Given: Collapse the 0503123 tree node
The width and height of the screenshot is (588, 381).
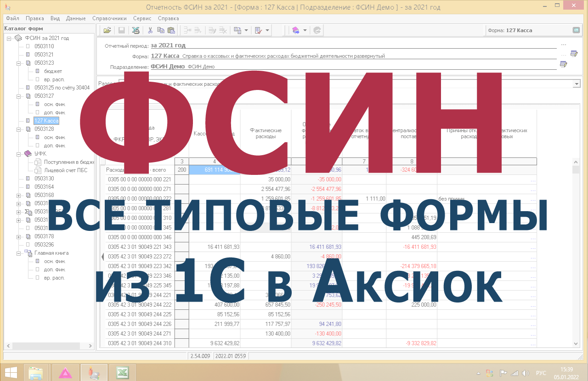Looking at the screenshot, I should (18, 63).
